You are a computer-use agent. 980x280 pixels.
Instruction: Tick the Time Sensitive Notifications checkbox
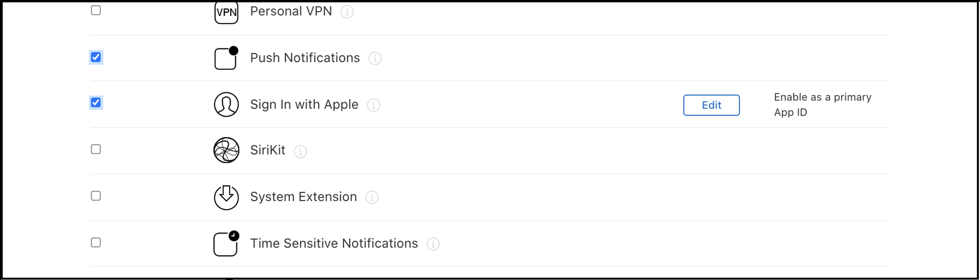point(96,243)
